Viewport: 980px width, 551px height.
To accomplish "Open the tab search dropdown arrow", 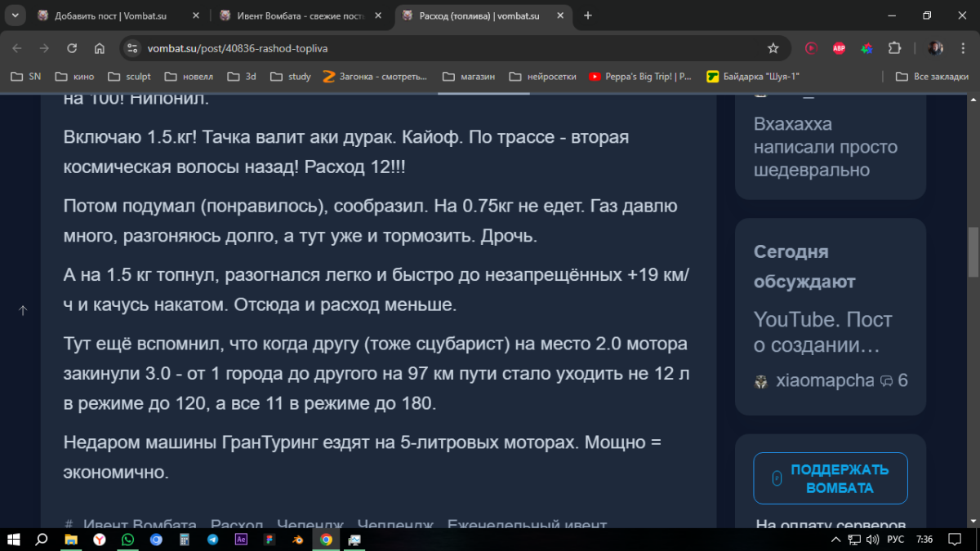I will (x=15, y=16).
